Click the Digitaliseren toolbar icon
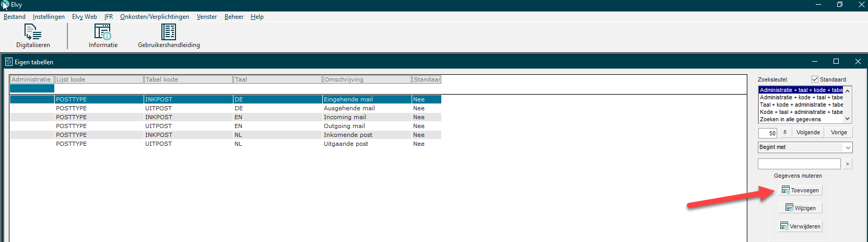Image resolution: width=868 pixels, height=242 pixels. tap(33, 33)
